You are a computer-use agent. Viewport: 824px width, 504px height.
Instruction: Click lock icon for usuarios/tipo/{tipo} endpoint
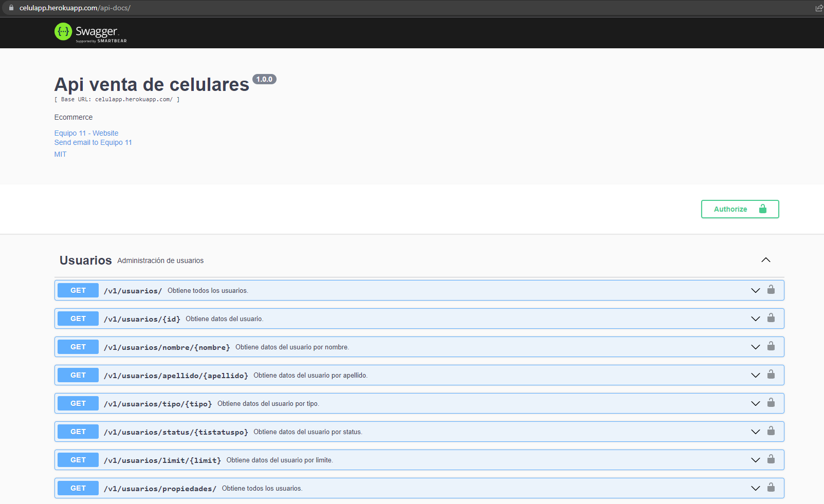(771, 403)
